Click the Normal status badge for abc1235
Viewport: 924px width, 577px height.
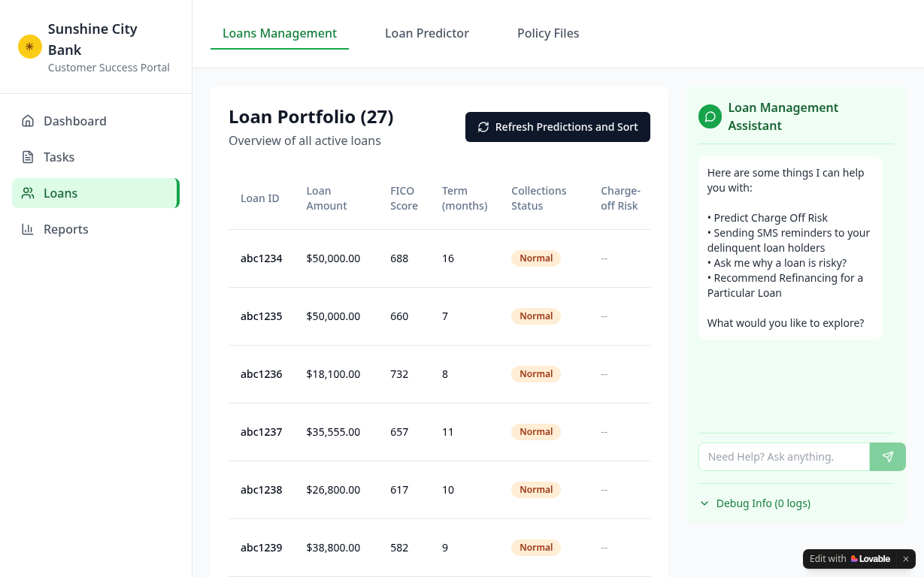[x=536, y=316]
